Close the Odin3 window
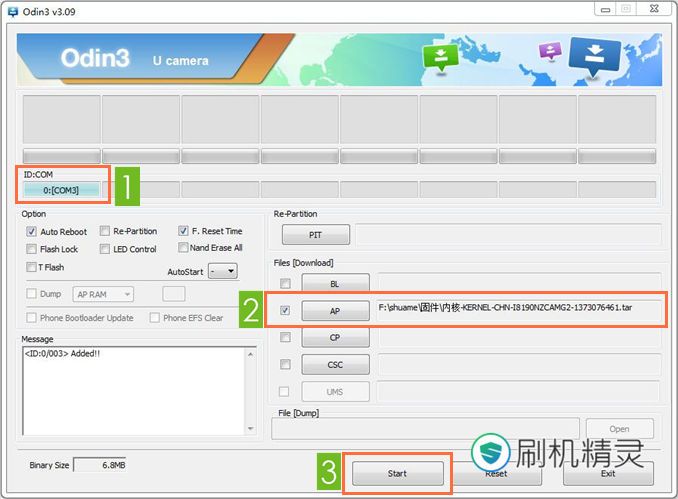The height and width of the screenshot is (499, 678). click(x=654, y=9)
